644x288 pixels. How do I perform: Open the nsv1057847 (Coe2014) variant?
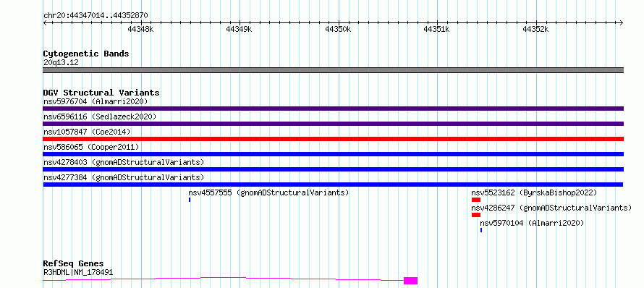(x=87, y=132)
